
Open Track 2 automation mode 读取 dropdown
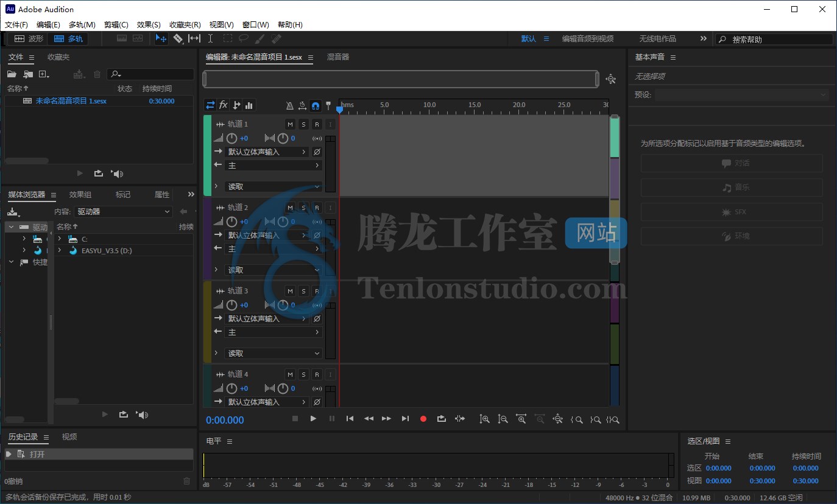point(273,270)
